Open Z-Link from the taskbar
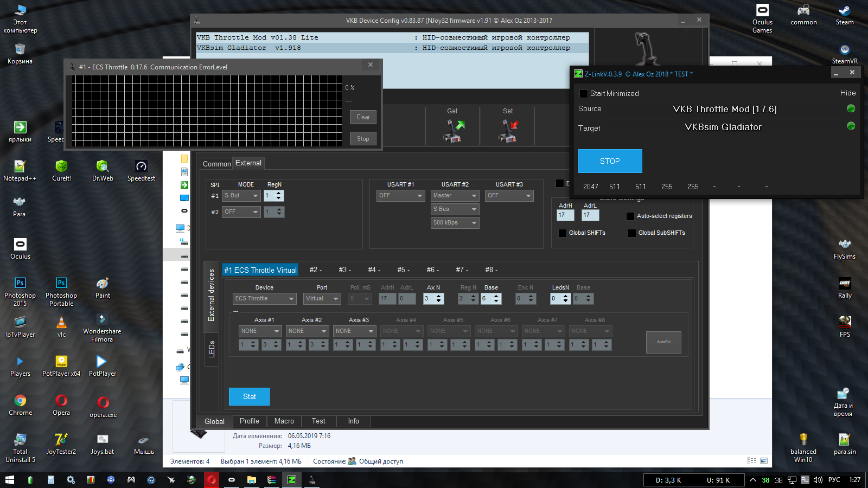 (292, 480)
